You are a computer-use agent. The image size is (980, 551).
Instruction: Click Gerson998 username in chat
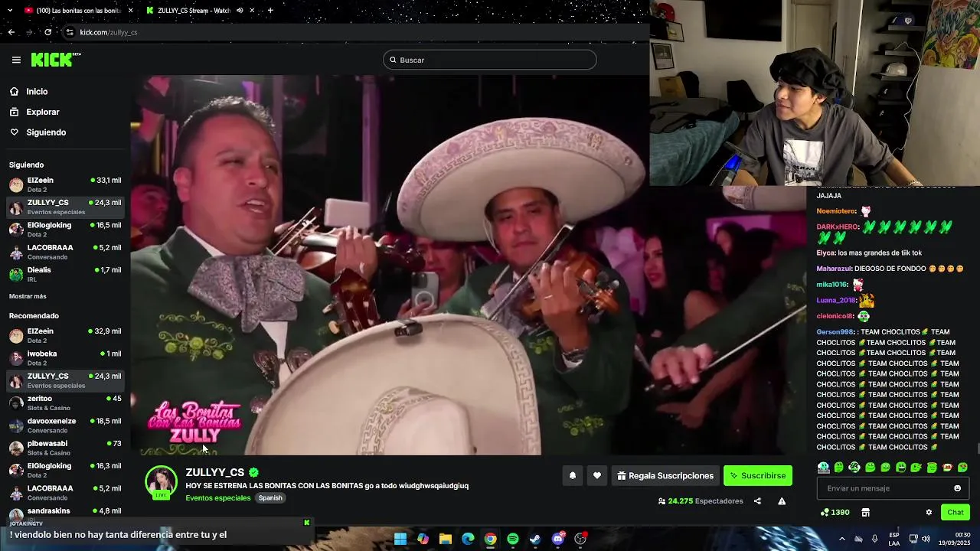coord(835,332)
